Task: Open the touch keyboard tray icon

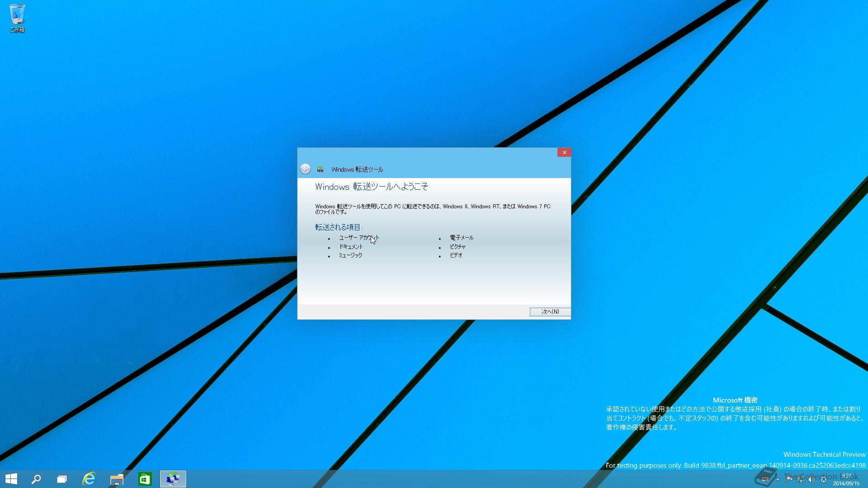Action: point(765,479)
